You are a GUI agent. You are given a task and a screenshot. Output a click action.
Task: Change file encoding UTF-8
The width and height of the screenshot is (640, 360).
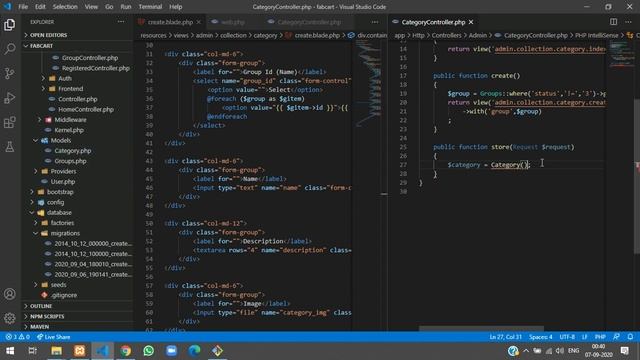point(567,337)
